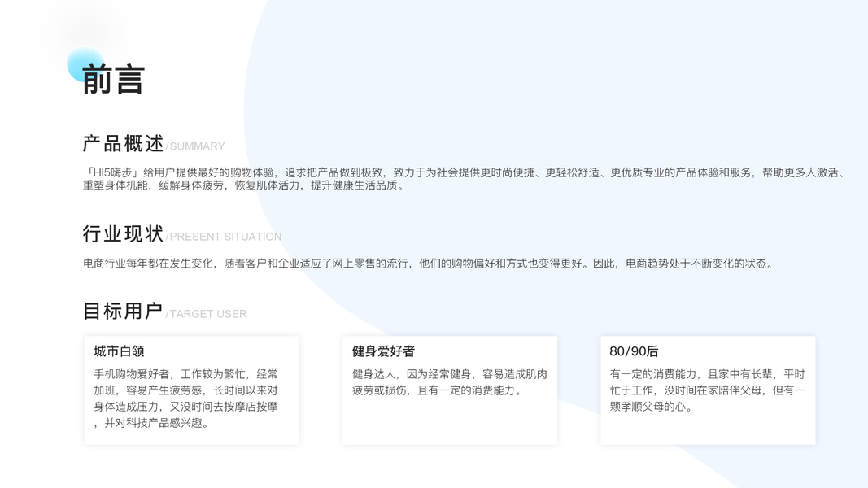The width and height of the screenshot is (868, 488).
Task: Click the 城市白领 card title
Action: [119, 351]
